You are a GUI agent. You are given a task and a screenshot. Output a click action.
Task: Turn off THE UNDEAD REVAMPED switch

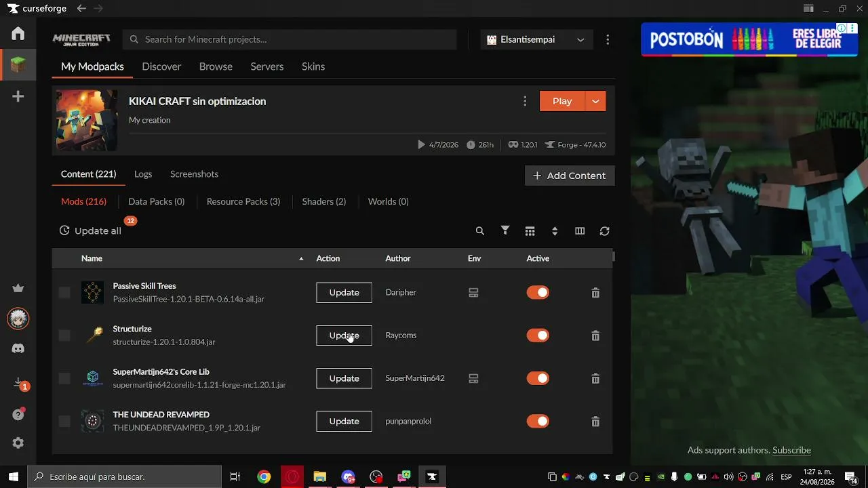click(538, 421)
